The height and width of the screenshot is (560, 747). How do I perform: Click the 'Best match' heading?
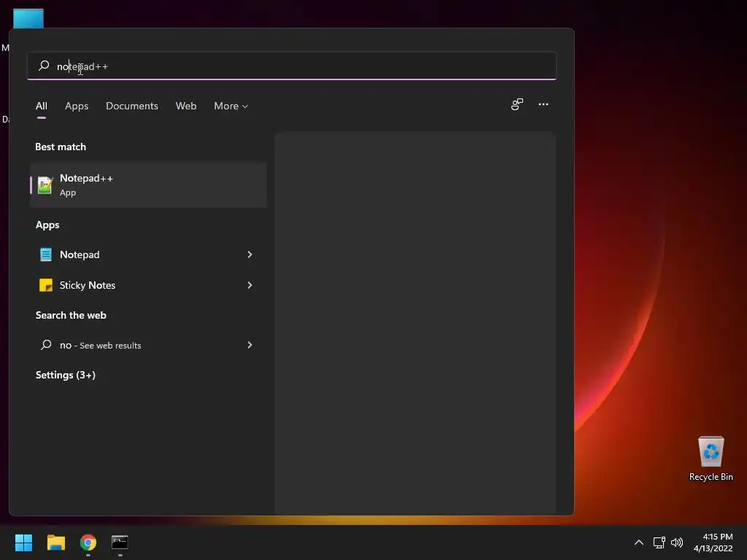point(61,147)
